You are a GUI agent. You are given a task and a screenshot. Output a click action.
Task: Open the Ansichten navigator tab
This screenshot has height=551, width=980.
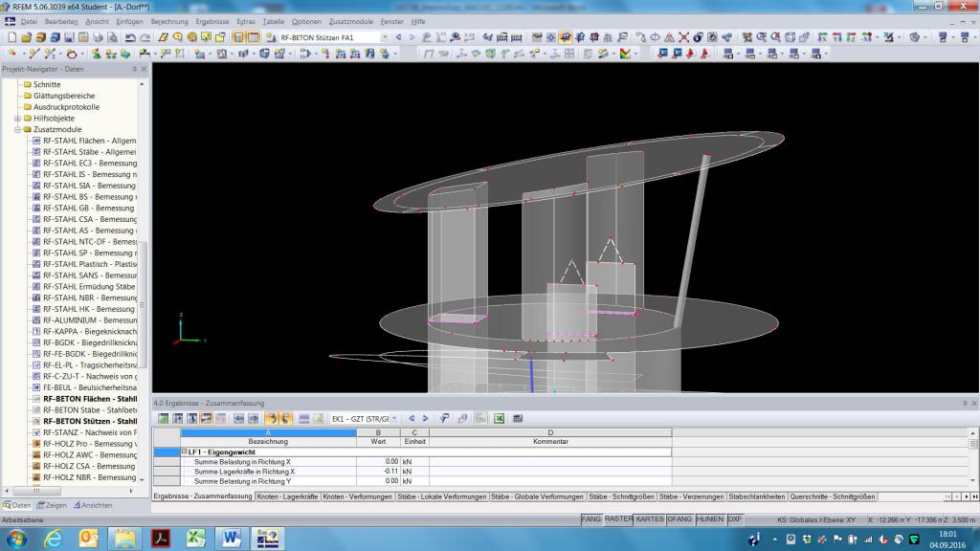(x=93, y=505)
